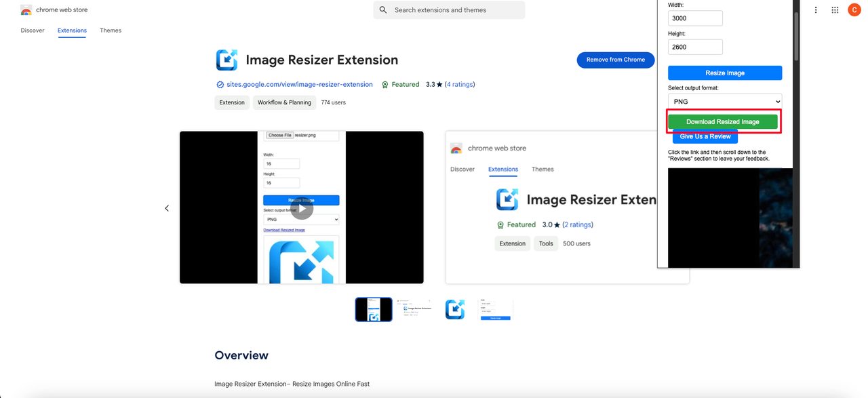Click the previous screenshot arrow
The width and height of the screenshot is (868, 398).
(167, 208)
